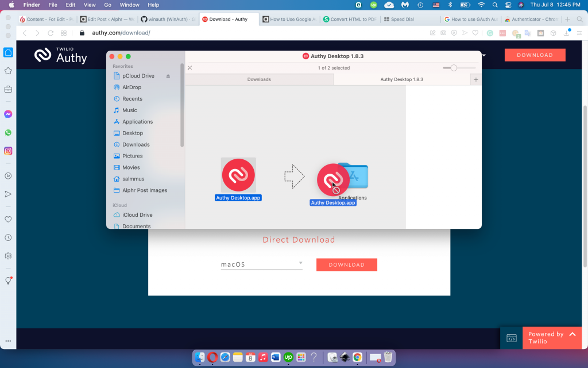Viewport: 588px width, 368px height.
Task: Open Spotlight search in menu bar
Action: point(495,5)
